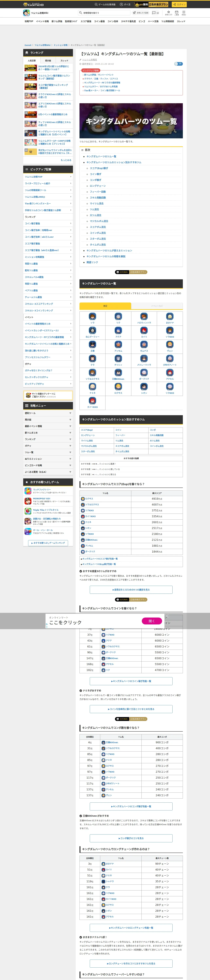Open the マッチファクトリー app icon
This screenshot has width=210, height=980.
pyautogui.click(x=28, y=491)
